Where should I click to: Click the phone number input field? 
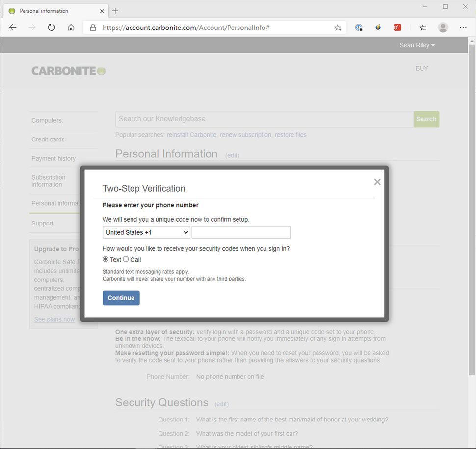point(240,232)
